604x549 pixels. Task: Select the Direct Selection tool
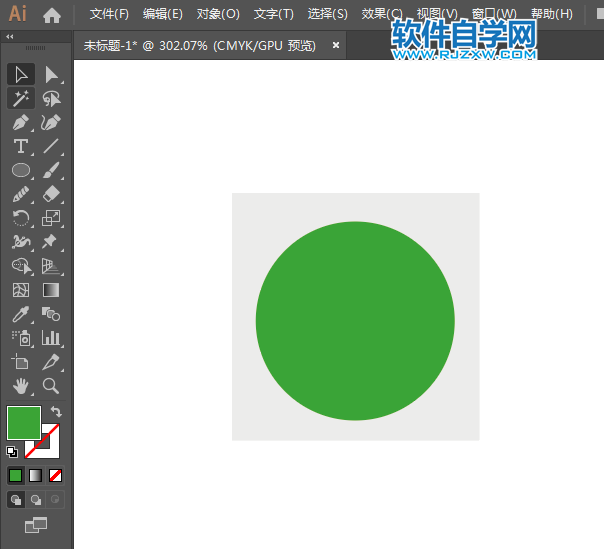[51, 74]
